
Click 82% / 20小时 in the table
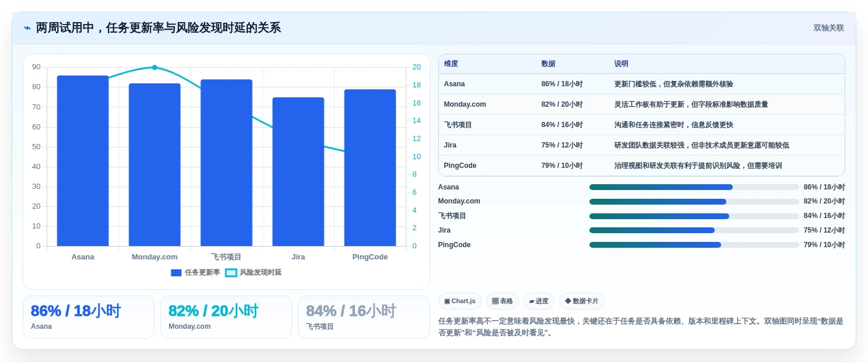pos(562,104)
